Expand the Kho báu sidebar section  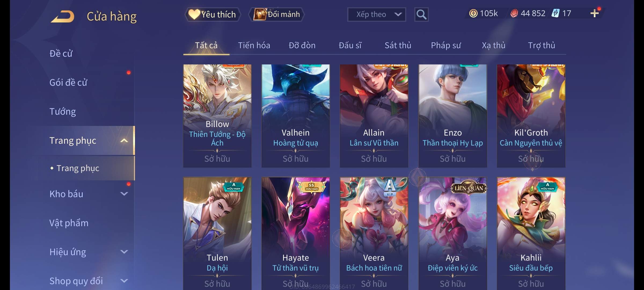124,194
